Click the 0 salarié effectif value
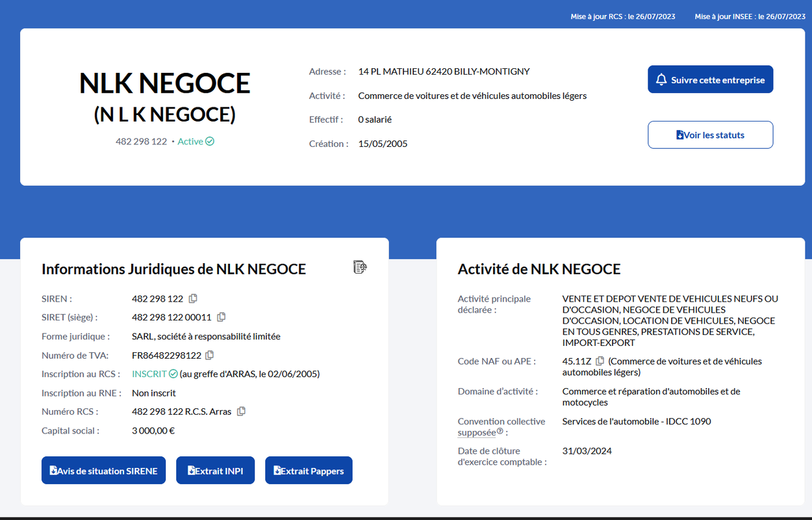This screenshot has width=812, height=520. [x=375, y=120]
